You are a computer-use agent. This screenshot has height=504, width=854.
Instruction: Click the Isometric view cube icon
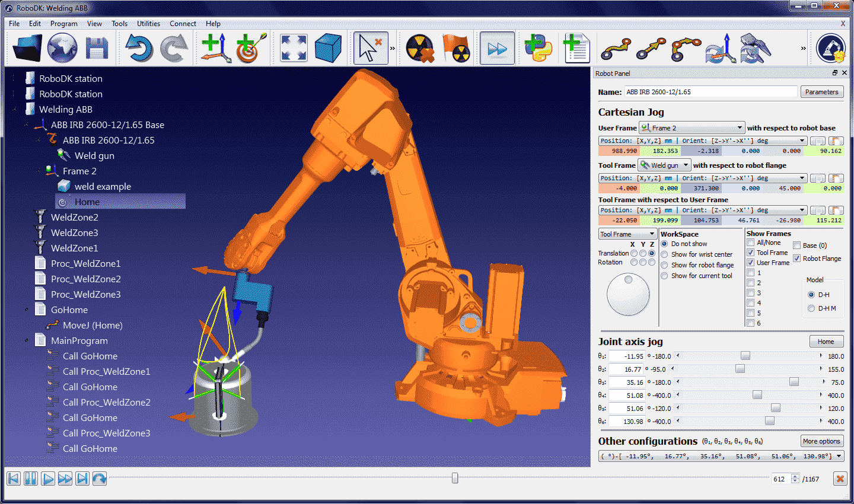coord(328,49)
